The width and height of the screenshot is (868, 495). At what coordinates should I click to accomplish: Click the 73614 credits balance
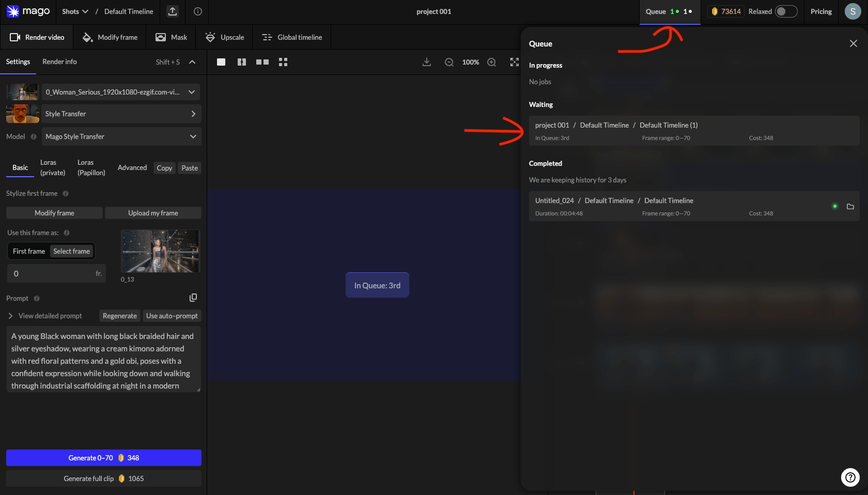(x=726, y=11)
